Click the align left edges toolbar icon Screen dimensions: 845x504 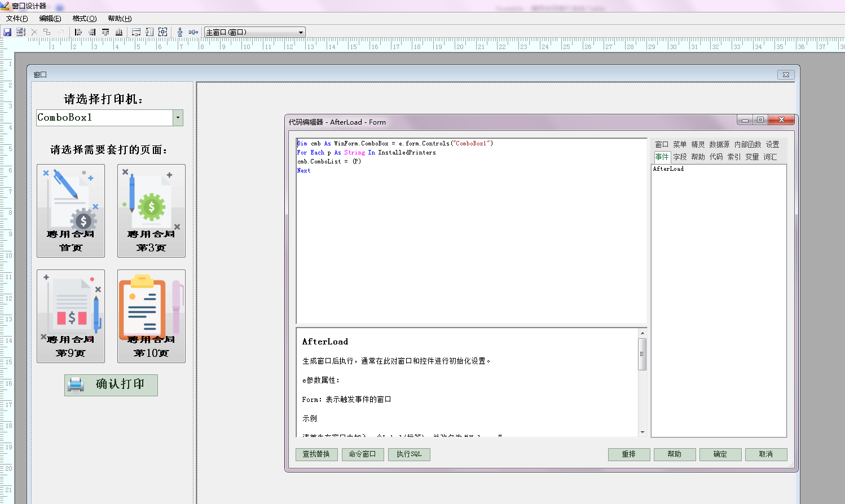(x=78, y=32)
